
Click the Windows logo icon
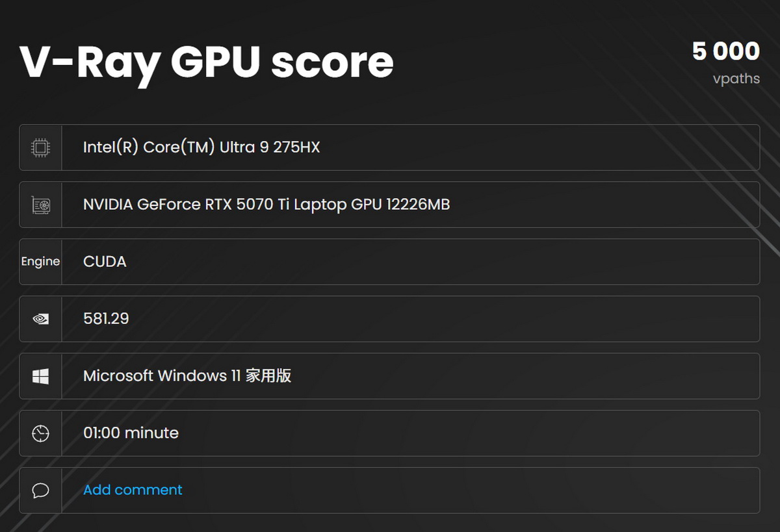click(40, 376)
